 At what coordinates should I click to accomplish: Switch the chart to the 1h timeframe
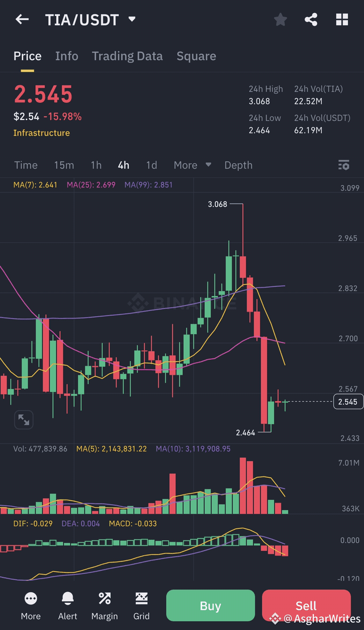point(96,165)
